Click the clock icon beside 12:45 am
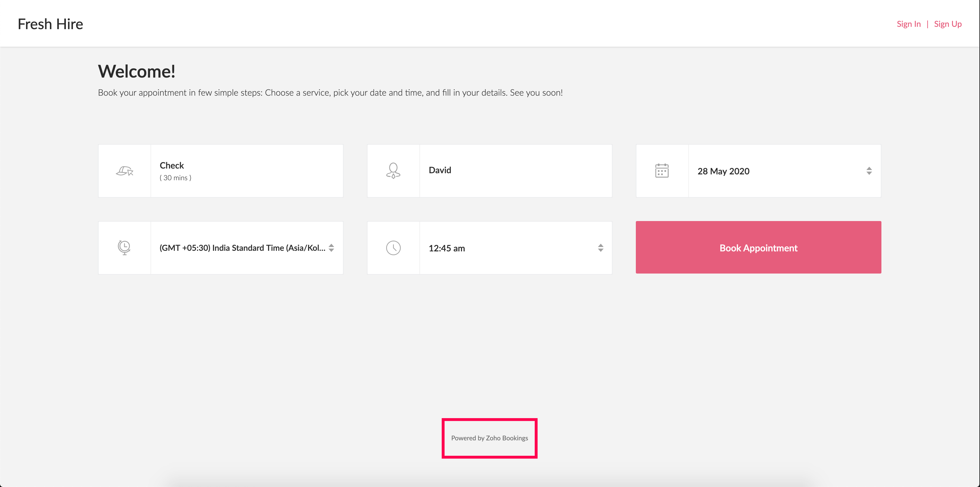This screenshot has height=487, width=980. coord(394,247)
